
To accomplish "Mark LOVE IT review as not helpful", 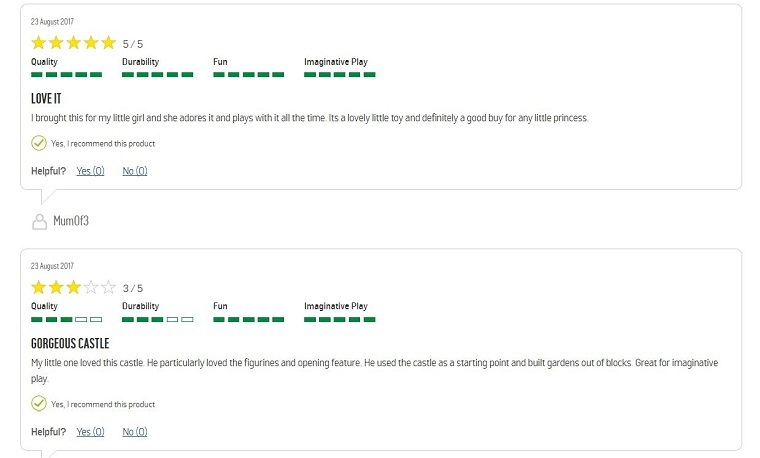I will 134,171.
